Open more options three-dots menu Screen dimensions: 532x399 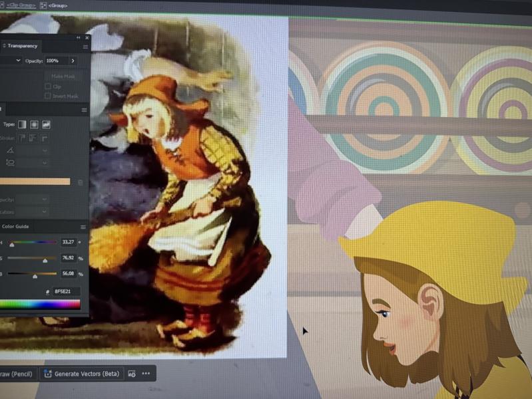(146, 373)
